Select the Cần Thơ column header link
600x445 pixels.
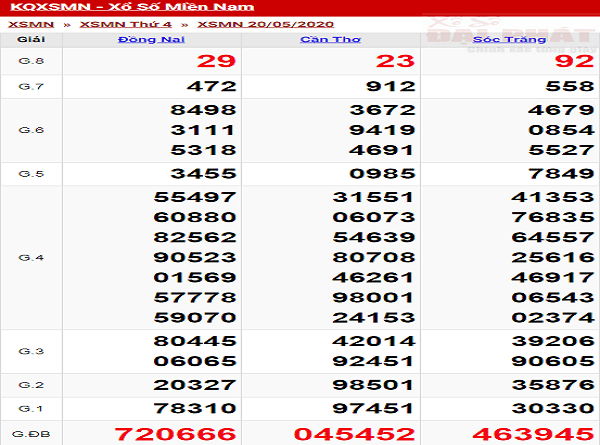pos(326,39)
